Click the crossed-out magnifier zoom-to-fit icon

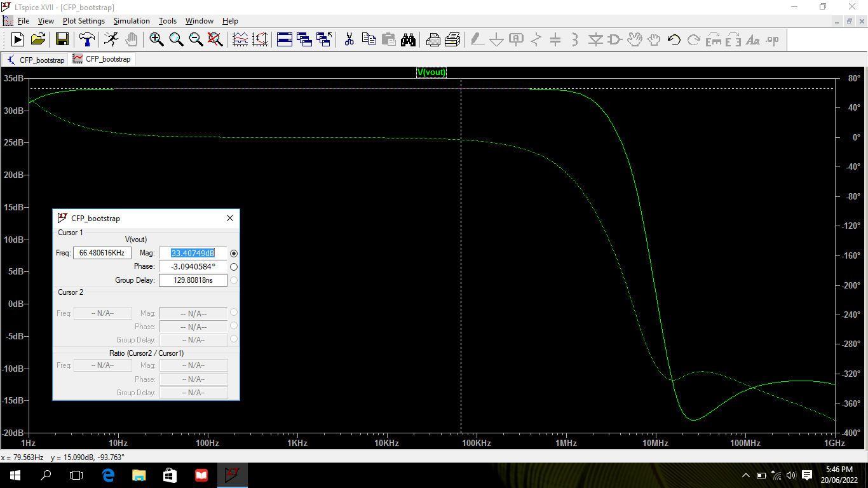point(215,39)
